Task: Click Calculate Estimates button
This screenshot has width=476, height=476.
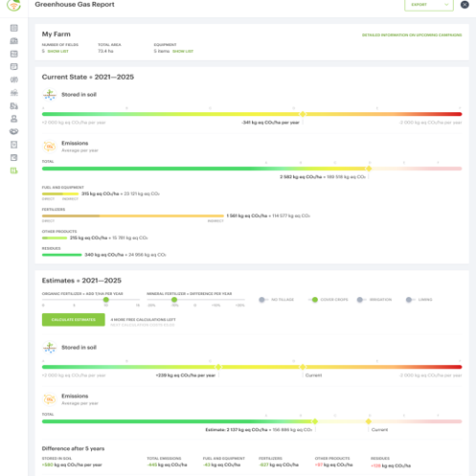Action: coord(74,320)
